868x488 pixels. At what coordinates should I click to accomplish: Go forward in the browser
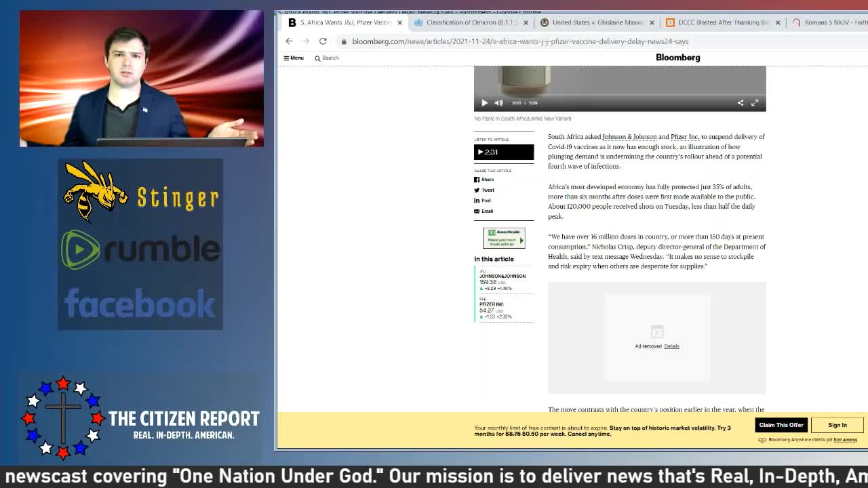(x=306, y=41)
